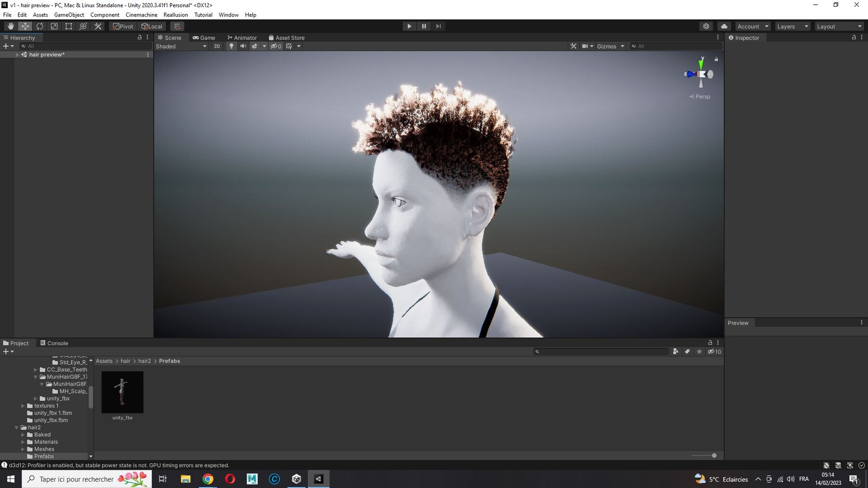Select the Materials folder
Viewport: 868px width, 488px height.
(x=46, y=442)
